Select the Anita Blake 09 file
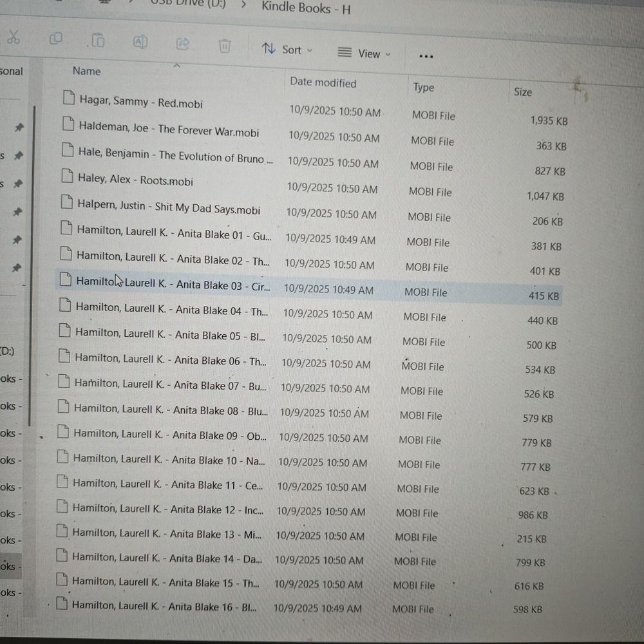 [x=169, y=435]
